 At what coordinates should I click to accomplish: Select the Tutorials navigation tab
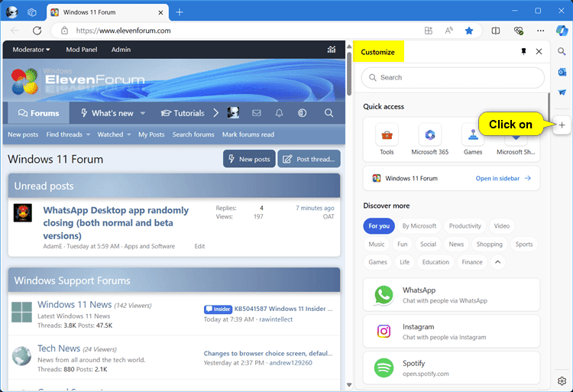183,113
